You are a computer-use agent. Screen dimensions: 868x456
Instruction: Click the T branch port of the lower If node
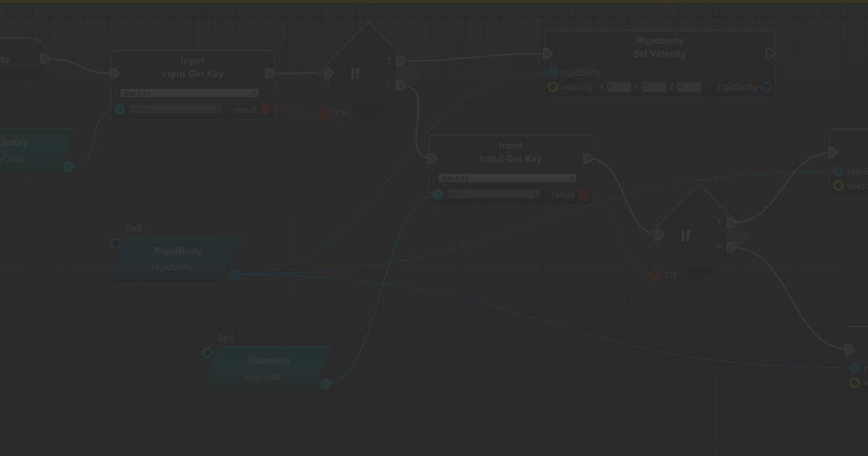click(x=731, y=222)
